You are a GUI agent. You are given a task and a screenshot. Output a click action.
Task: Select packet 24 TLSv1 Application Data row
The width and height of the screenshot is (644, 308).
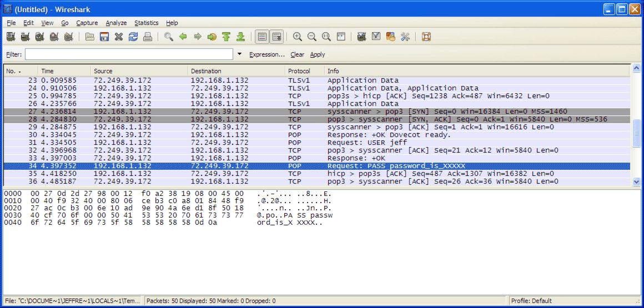[316, 88]
